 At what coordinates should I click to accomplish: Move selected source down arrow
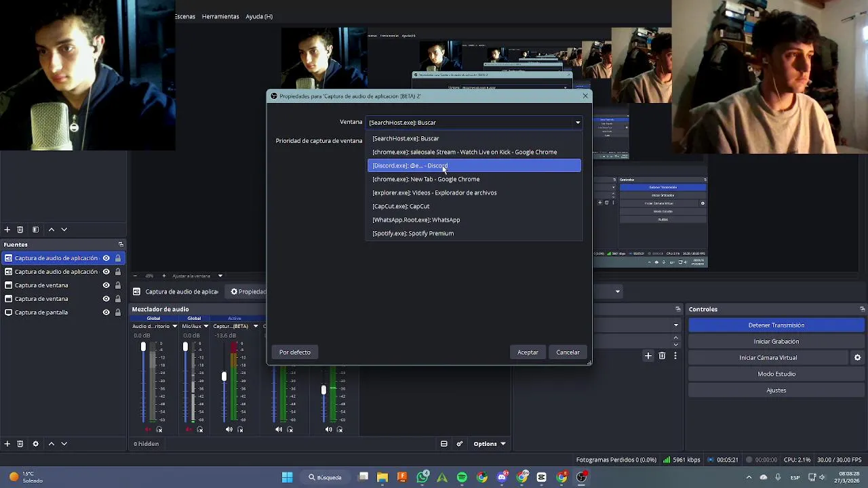coord(64,444)
